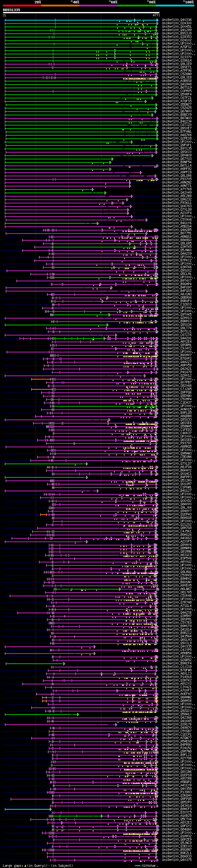This screenshot has height=868, width=197.
Task: Select hit label UniRef100_C5Z6N9
Action: coord(177,74)
